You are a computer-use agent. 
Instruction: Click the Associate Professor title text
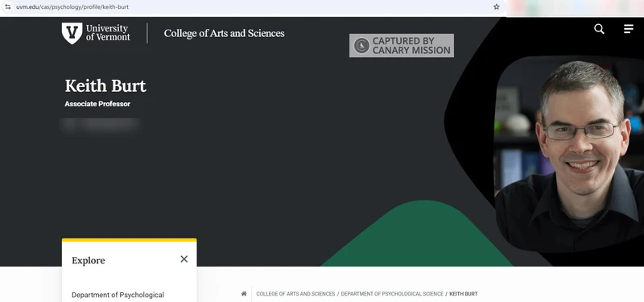tap(97, 104)
